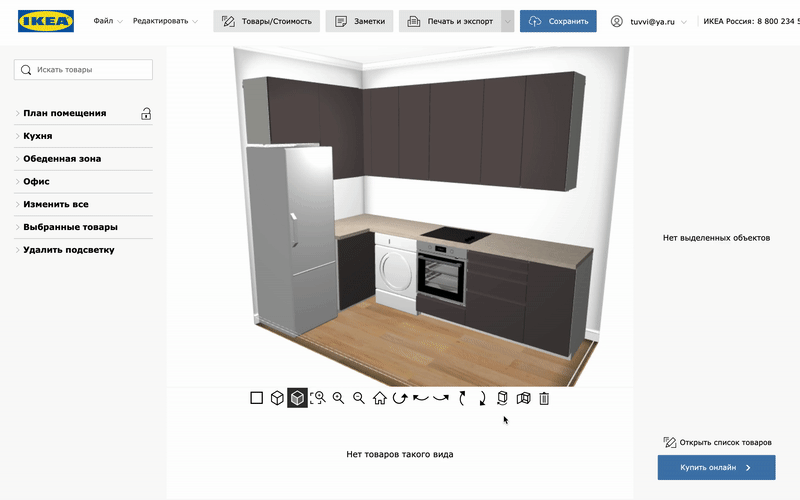Click the user account avatar icon

point(616,21)
